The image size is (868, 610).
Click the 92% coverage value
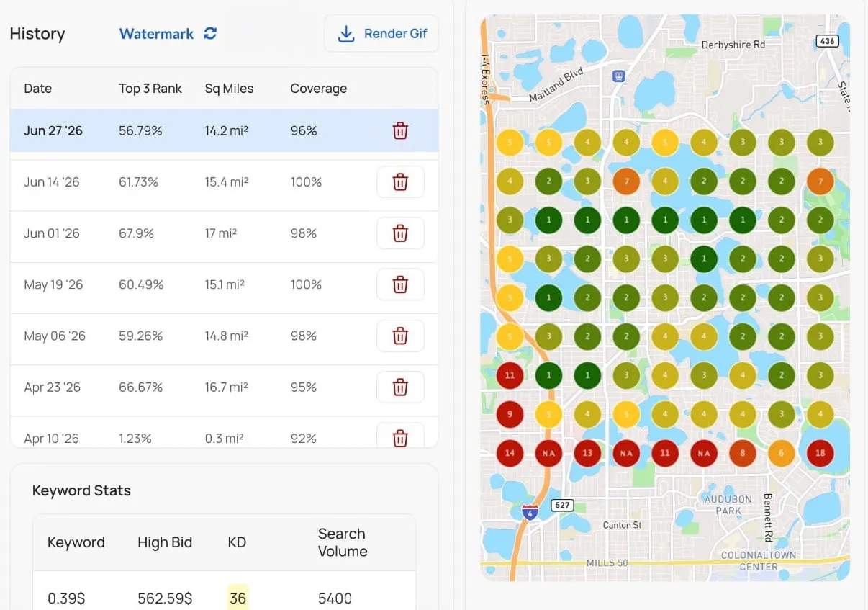coord(304,438)
